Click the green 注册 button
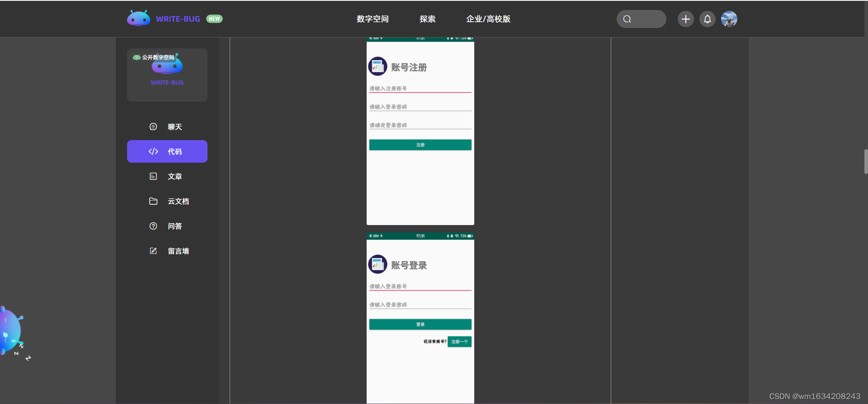Screen dimensions: 868x404 pos(420,145)
